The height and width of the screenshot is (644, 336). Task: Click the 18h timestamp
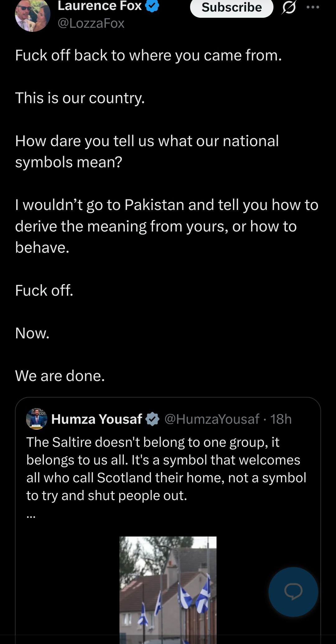(x=281, y=419)
